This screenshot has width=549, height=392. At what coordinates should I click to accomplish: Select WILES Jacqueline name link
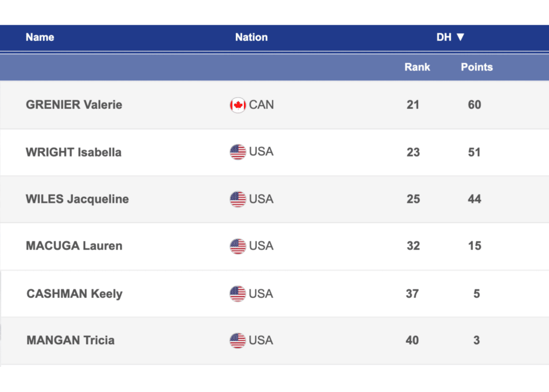[77, 199]
